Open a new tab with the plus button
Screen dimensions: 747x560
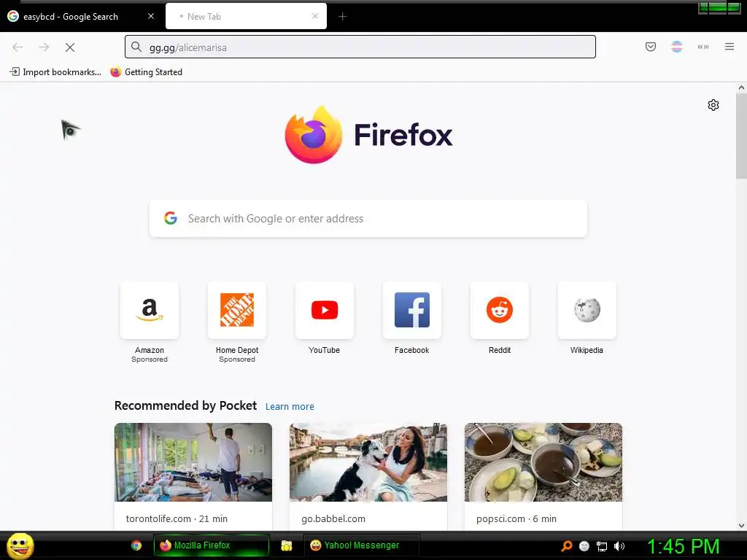point(342,17)
